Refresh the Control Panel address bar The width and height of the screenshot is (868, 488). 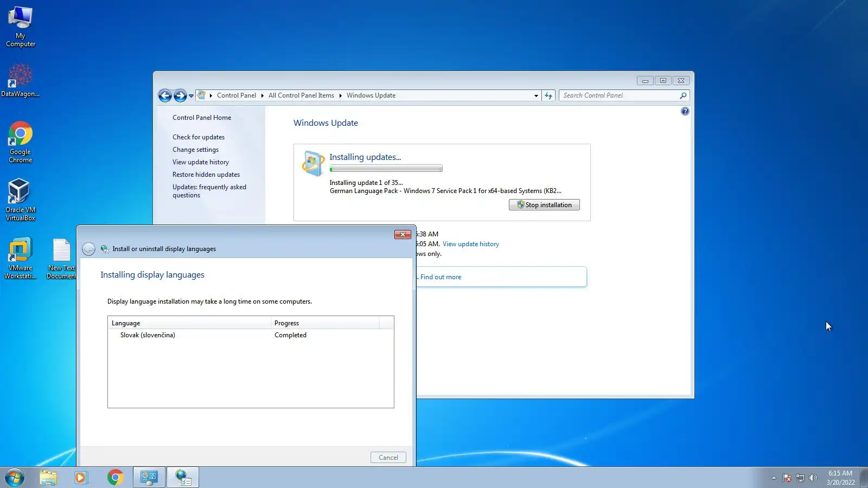click(x=548, y=95)
